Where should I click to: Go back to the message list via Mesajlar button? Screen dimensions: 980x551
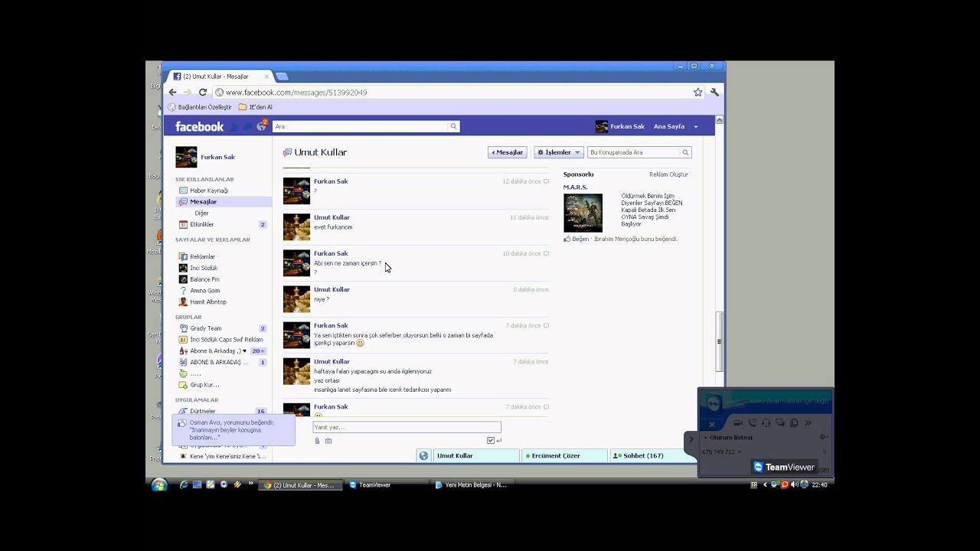pos(508,152)
